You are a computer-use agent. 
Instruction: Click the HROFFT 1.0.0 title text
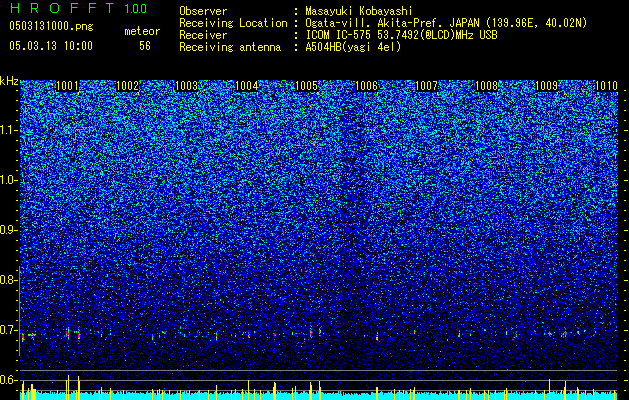click(78, 8)
